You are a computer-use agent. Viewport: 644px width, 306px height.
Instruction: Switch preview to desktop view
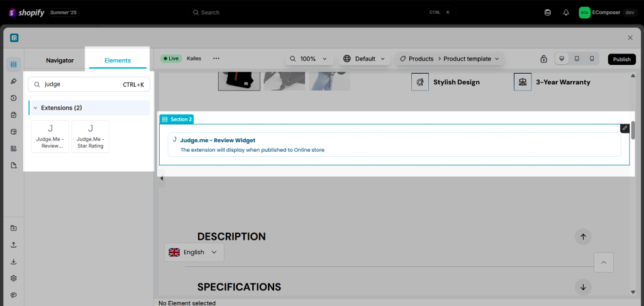coord(562,59)
